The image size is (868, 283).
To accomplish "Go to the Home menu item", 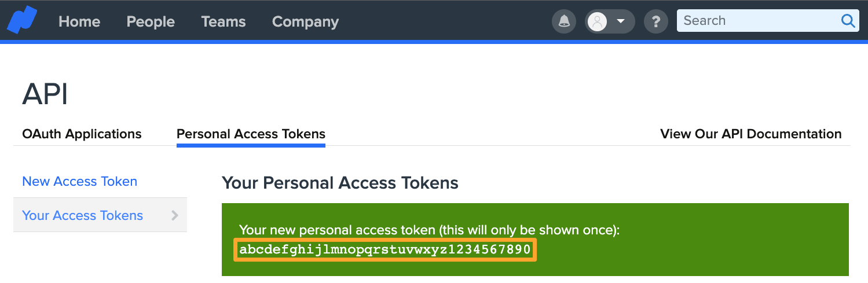I will point(79,21).
